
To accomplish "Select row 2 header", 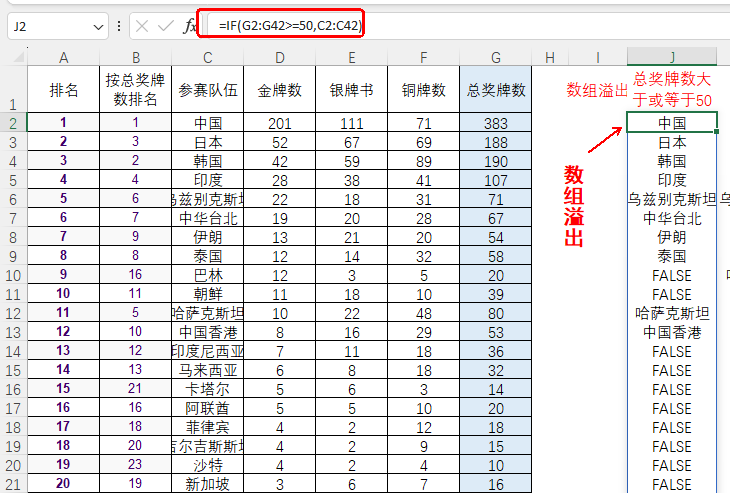I will tap(13, 123).
